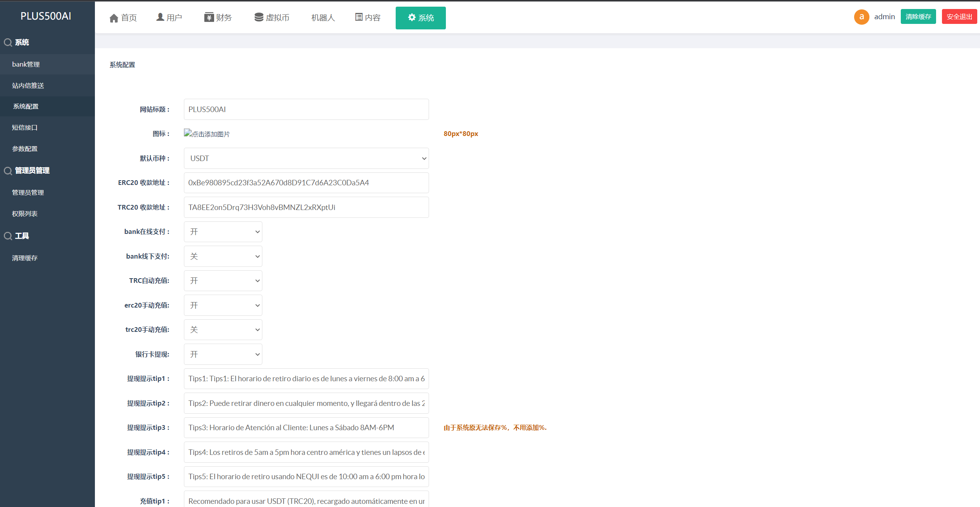Go to 短信接口 in sidebar
The image size is (980, 507).
(25, 128)
